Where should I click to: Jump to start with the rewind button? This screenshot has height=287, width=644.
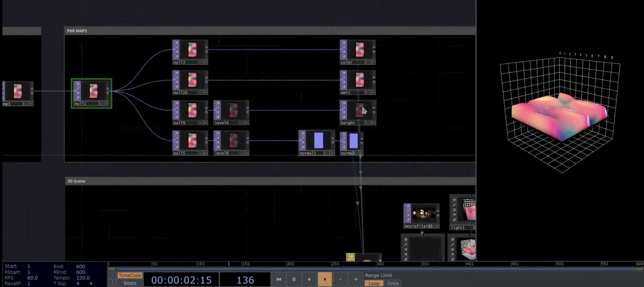[x=279, y=279]
